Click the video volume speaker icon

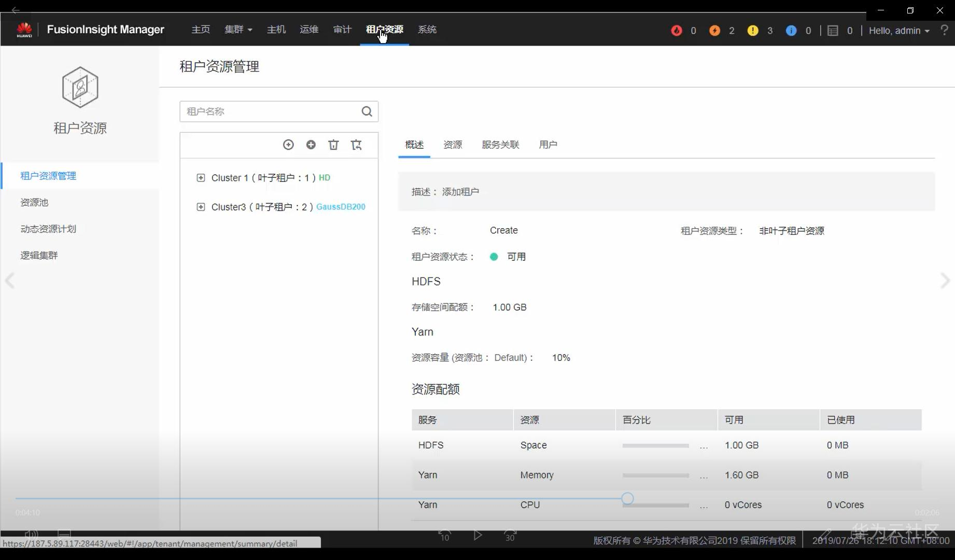point(31,534)
